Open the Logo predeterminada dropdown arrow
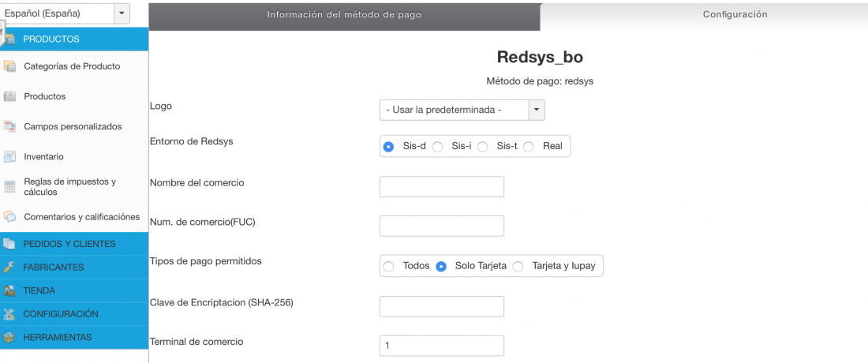The image size is (868, 363). [x=537, y=110]
